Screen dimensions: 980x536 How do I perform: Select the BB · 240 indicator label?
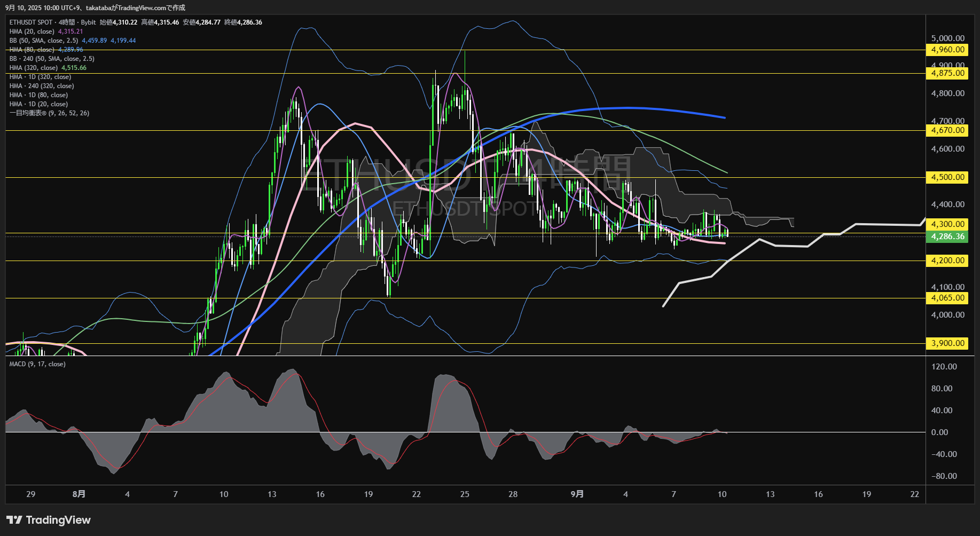[52, 59]
